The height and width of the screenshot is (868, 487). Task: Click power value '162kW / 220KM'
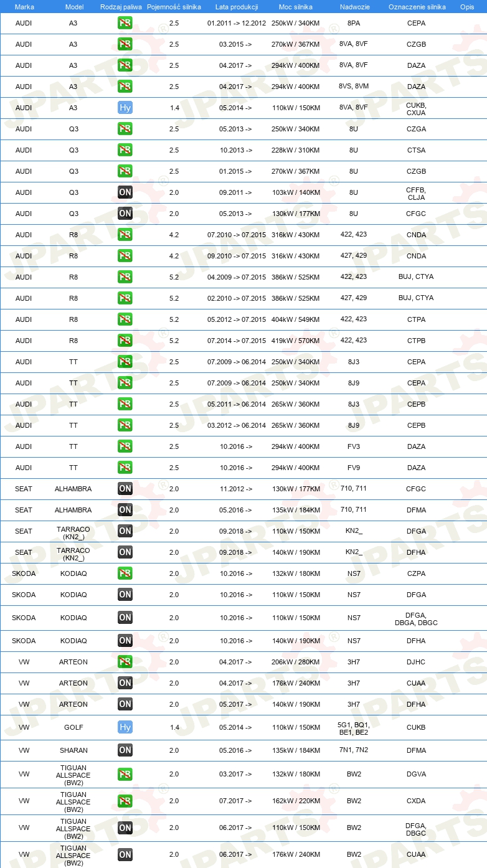pyautogui.click(x=296, y=801)
